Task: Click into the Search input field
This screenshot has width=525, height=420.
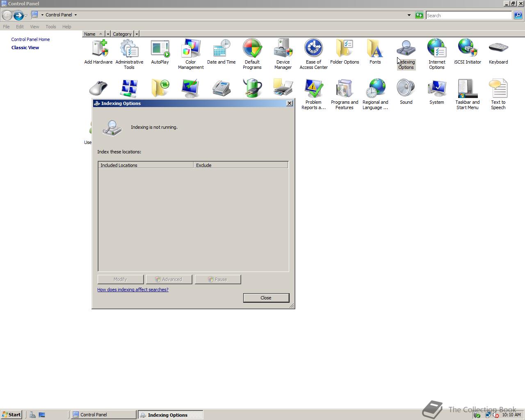Action: point(468,15)
